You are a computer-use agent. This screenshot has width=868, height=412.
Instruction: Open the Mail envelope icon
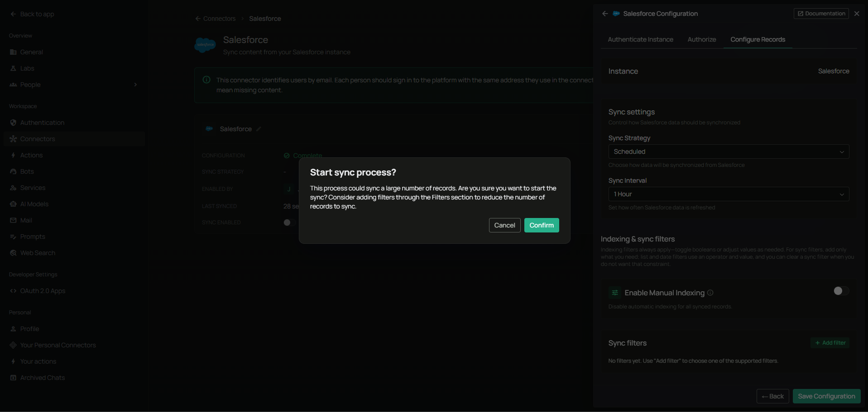pos(13,220)
